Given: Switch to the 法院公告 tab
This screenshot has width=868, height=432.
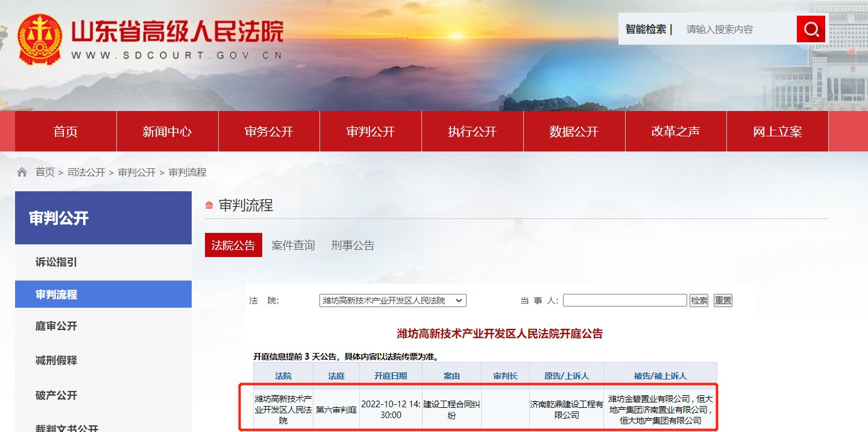Looking at the screenshot, I should point(233,245).
